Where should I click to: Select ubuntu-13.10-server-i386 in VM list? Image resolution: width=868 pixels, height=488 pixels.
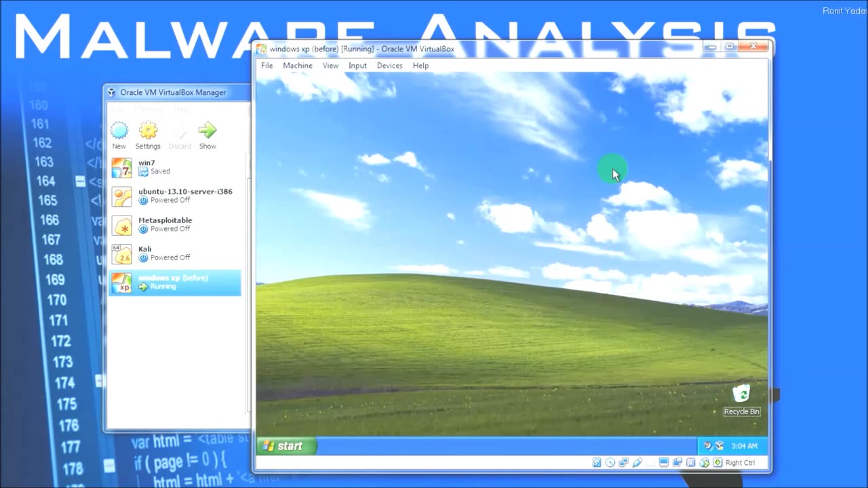click(x=175, y=196)
